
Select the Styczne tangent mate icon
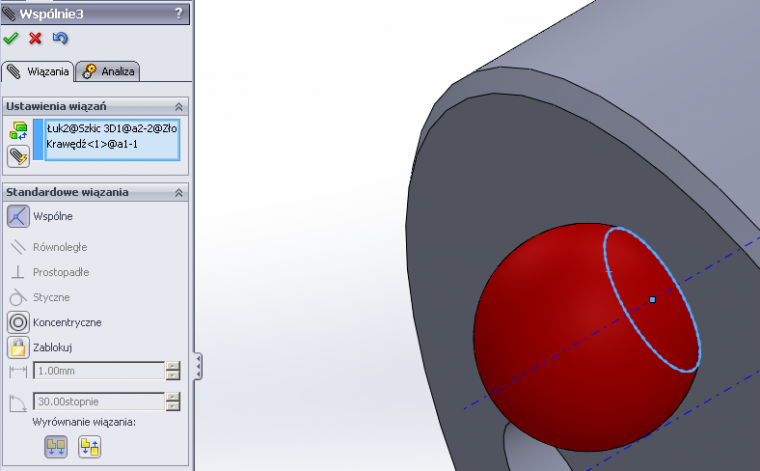point(18,297)
